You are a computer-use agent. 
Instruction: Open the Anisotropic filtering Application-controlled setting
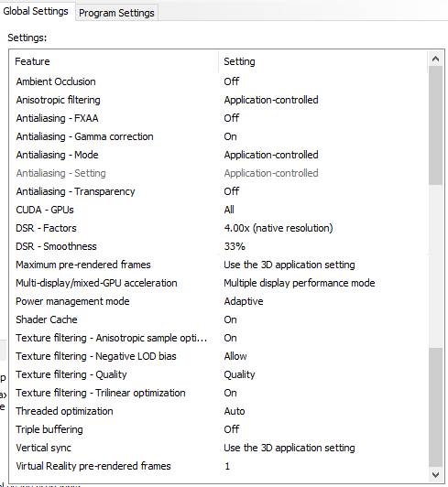[x=271, y=100]
